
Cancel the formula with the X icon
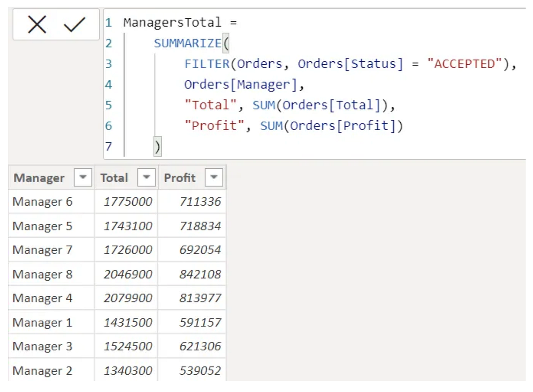pos(37,25)
